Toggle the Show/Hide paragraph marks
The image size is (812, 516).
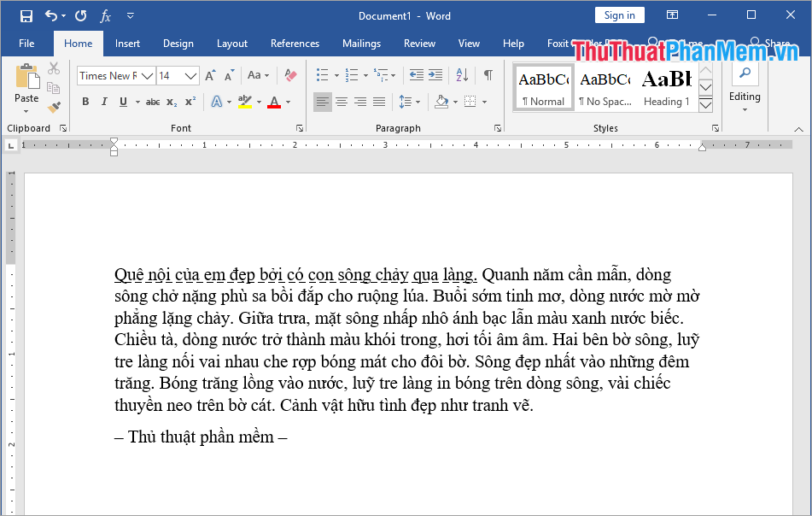point(488,75)
